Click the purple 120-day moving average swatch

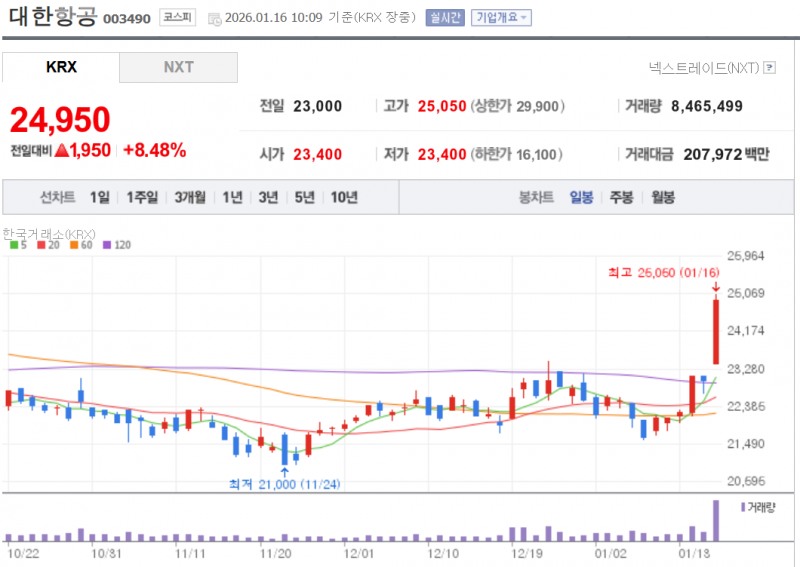click(107, 245)
